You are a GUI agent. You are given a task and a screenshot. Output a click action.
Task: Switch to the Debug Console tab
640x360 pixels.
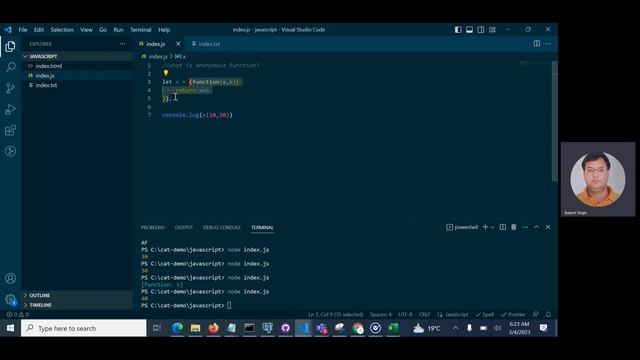click(x=222, y=227)
